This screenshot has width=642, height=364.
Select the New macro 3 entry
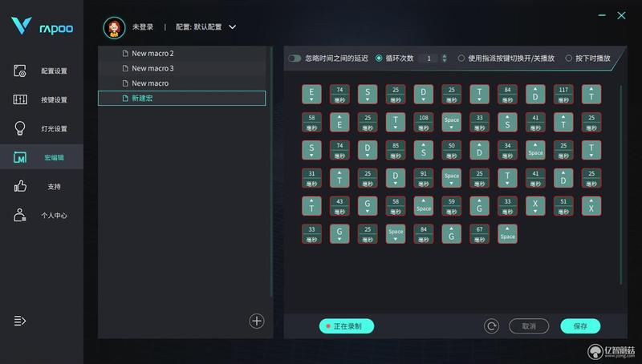click(x=182, y=68)
